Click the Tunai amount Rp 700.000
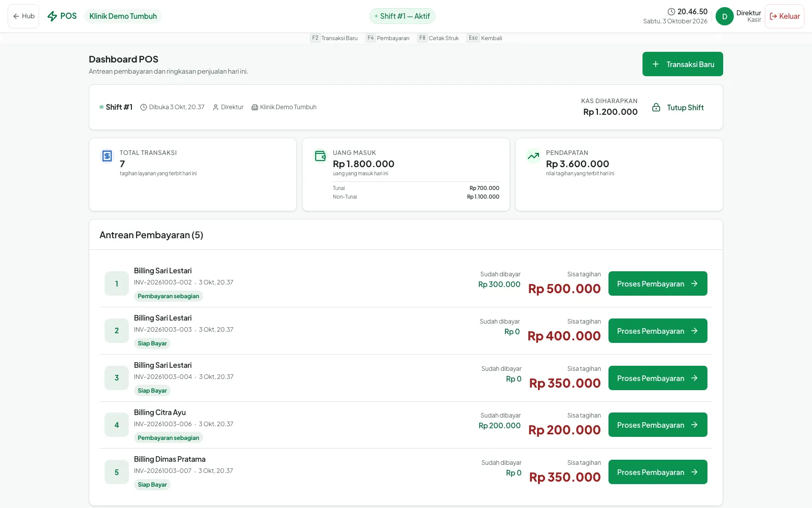 click(484, 188)
